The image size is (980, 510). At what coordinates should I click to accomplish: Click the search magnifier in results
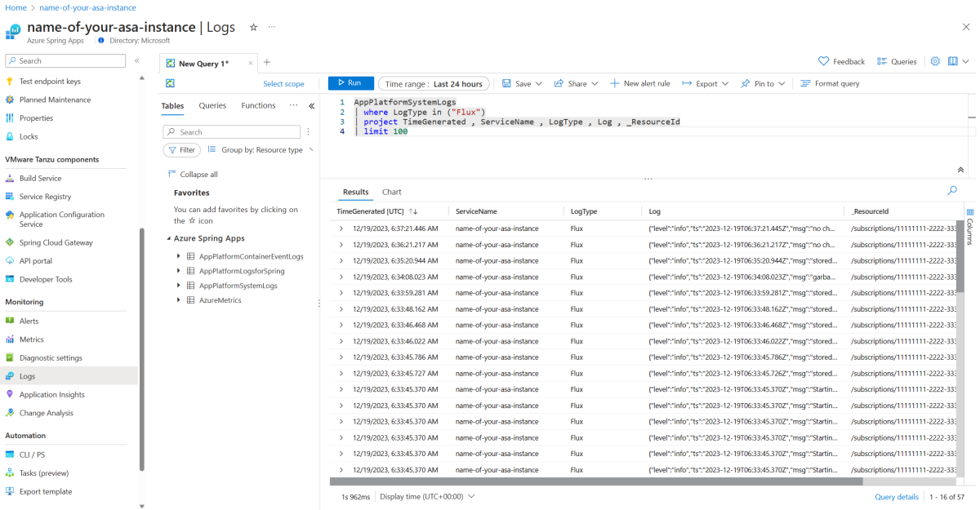tap(951, 191)
